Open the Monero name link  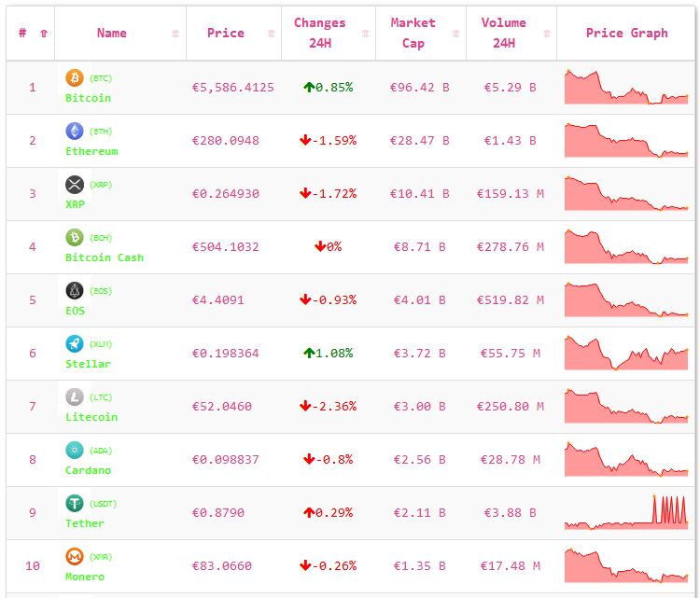tap(85, 577)
